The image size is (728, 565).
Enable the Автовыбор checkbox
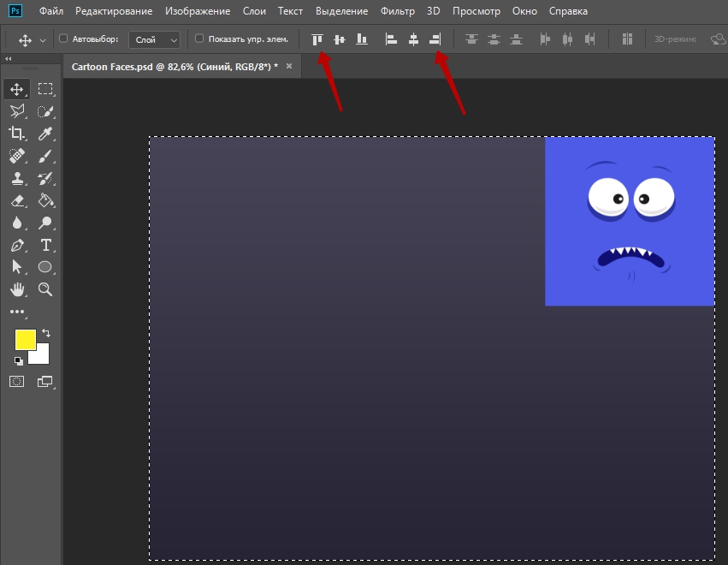[x=63, y=39]
